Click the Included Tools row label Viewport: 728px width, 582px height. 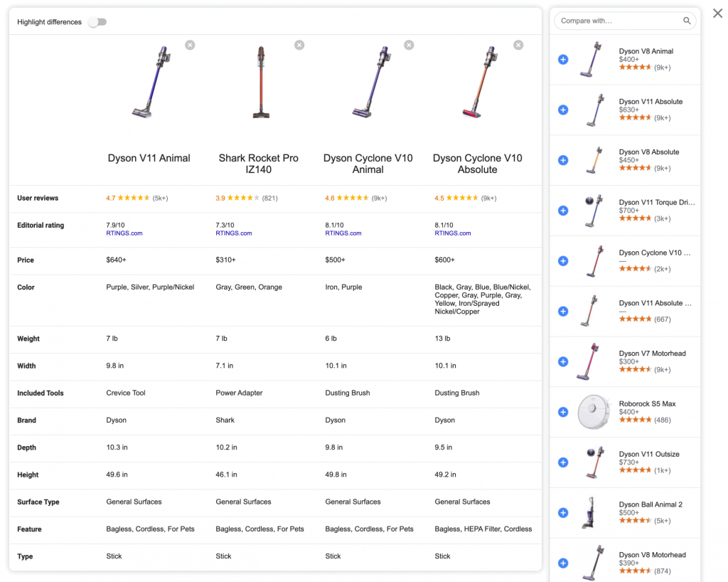[41, 393]
